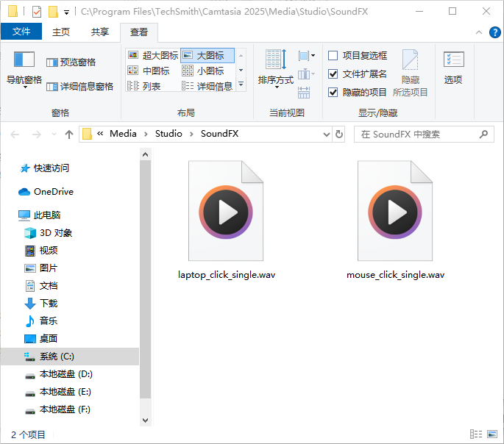This screenshot has height=444, width=504.
Task: Select Medium icons (中图标) layout
Action: coord(148,71)
